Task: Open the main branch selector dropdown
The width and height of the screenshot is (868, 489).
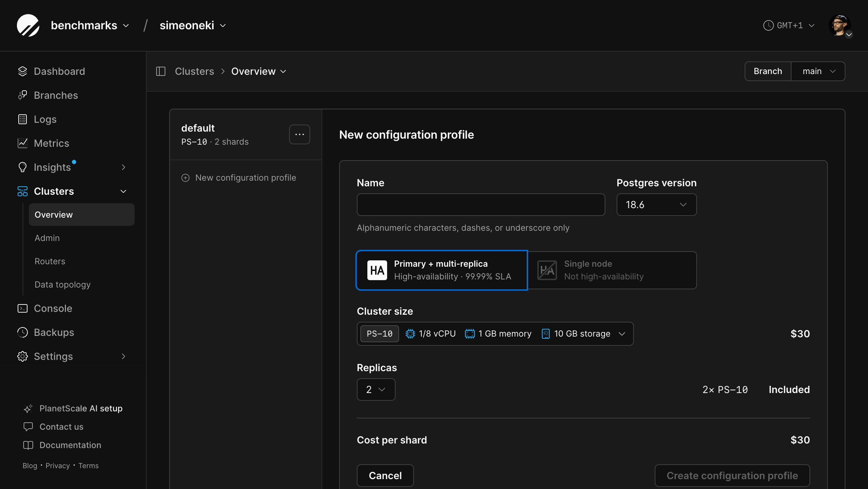Action: (818, 71)
